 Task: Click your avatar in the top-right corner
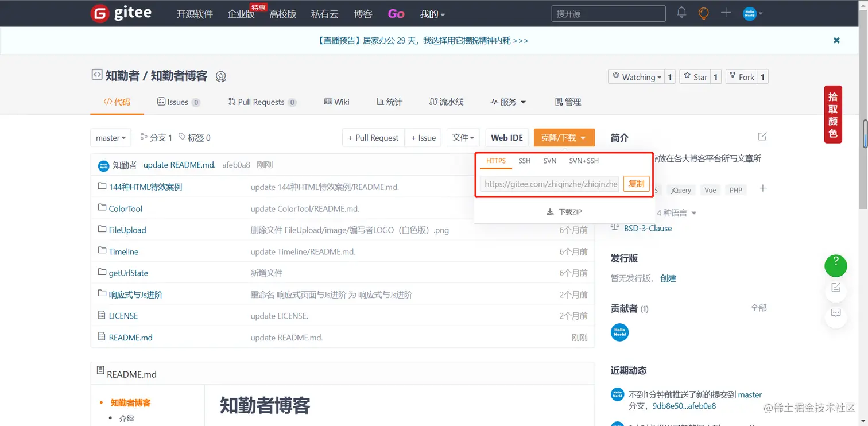click(x=750, y=13)
